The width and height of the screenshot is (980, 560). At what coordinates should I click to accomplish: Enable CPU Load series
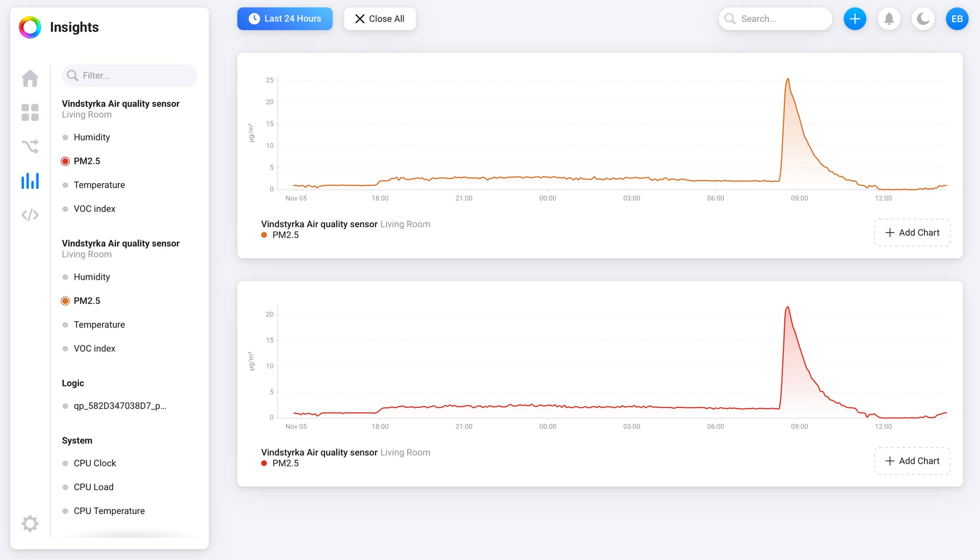coord(93,487)
